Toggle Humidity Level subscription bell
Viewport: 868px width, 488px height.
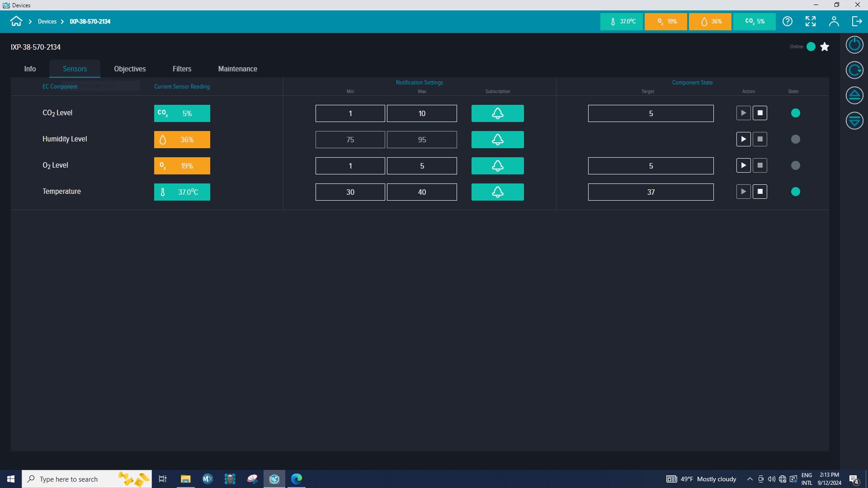click(497, 140)
